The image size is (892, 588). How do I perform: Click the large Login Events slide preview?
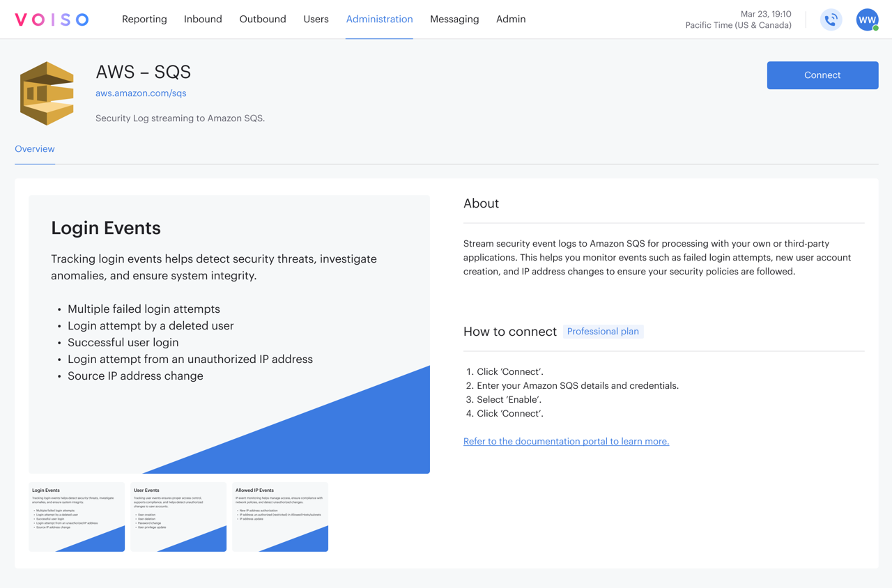pos(229,334)
